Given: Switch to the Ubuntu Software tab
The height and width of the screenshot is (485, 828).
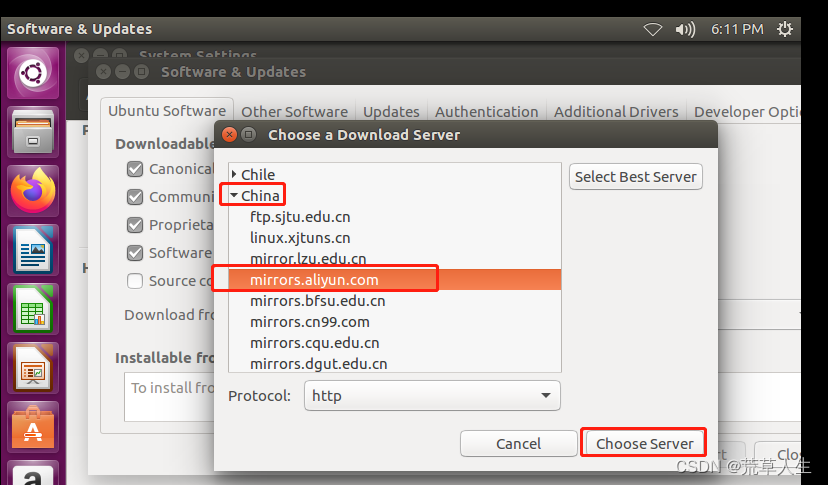Looking at the screenshot, I should pos(167,111).
